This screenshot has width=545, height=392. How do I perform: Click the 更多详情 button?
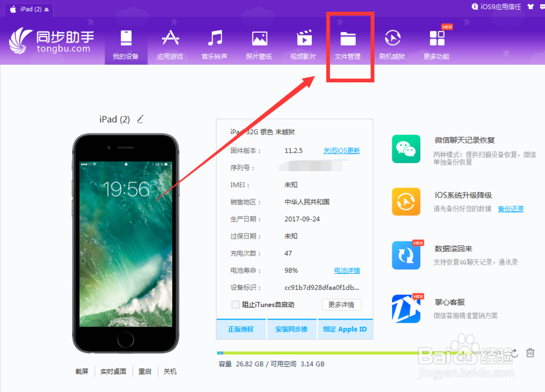[341, 305]
